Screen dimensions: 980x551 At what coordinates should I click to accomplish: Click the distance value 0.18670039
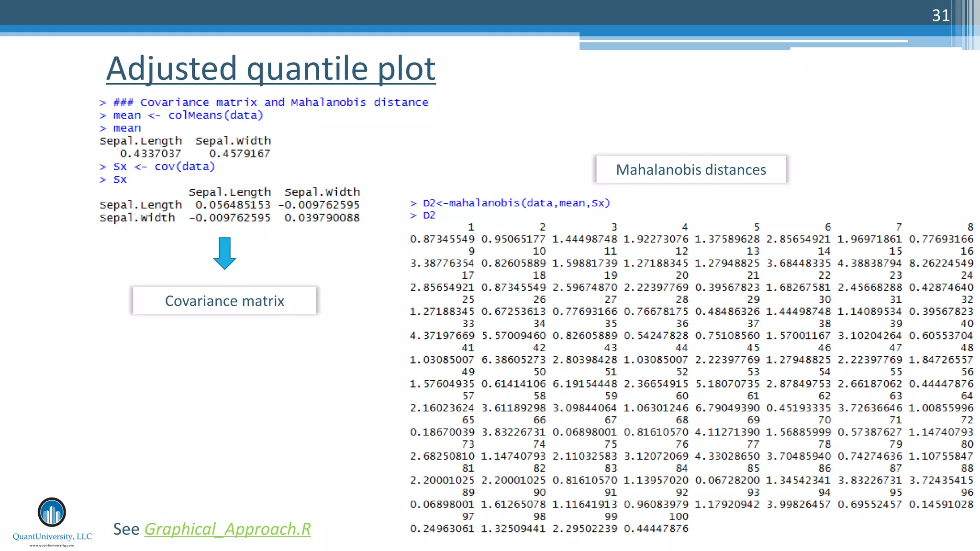pyautogui.click(x=442, y=431)
